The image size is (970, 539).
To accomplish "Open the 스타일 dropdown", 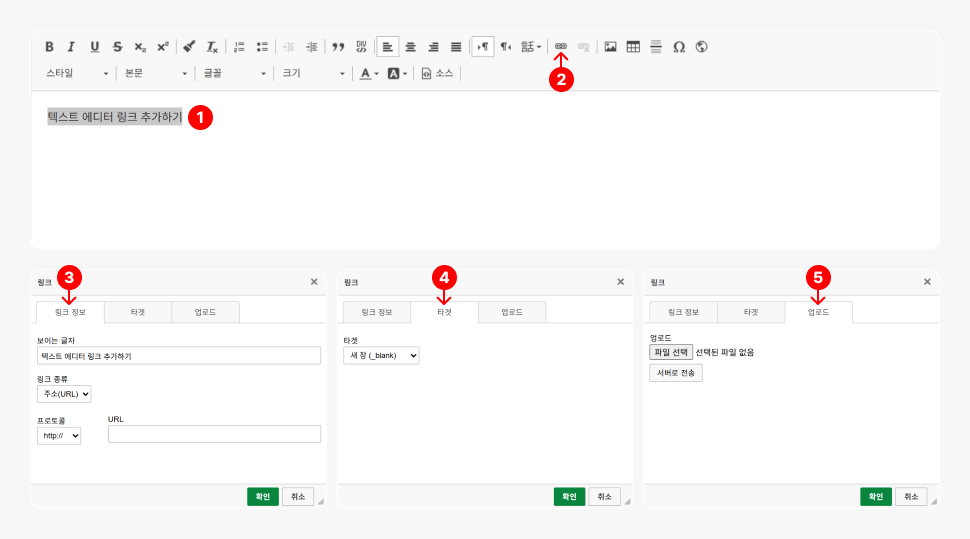I will (77, 73).
